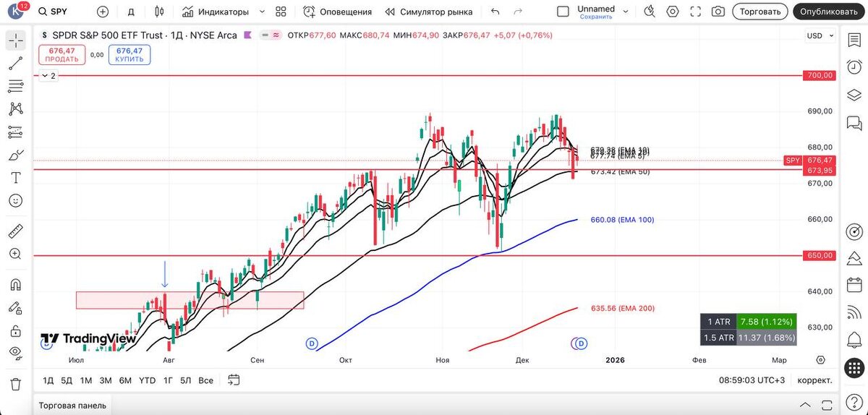Image resolution: width=868 pixels, height=415 pixels.
Task: Click the Опубликовать button
Action: (830, 12)
